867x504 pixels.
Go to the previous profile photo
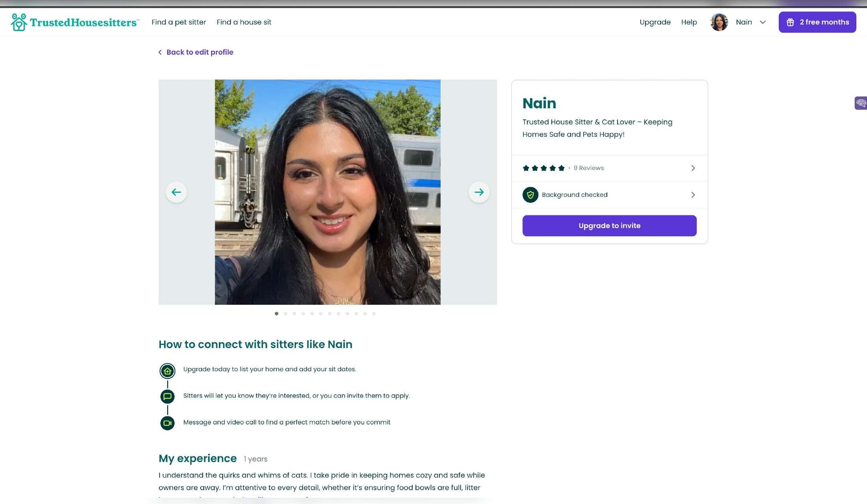pos(176,192)
